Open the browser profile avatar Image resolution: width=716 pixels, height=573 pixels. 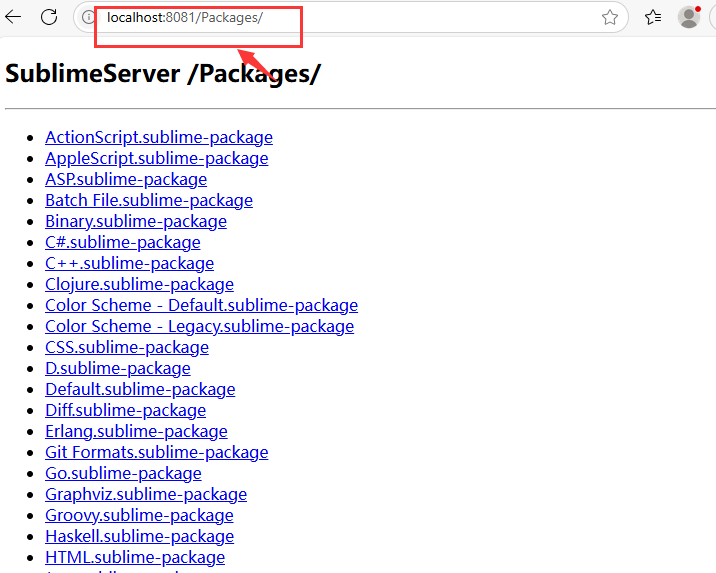coord(689,17)
